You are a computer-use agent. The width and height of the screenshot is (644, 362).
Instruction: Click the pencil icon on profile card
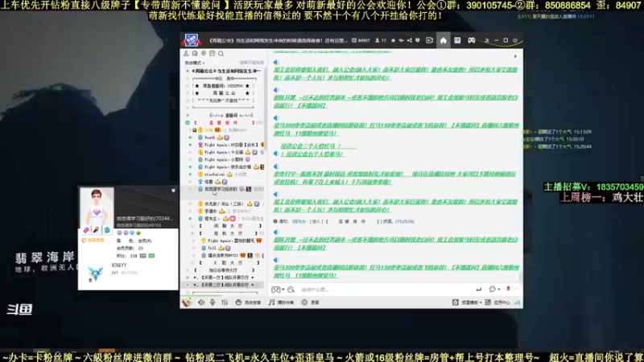tap(96, 230)
